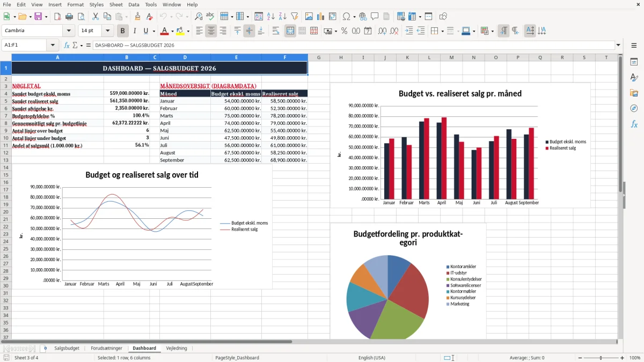
Task: Toggle Merge and Center Cells
Action: coord(290,31)
